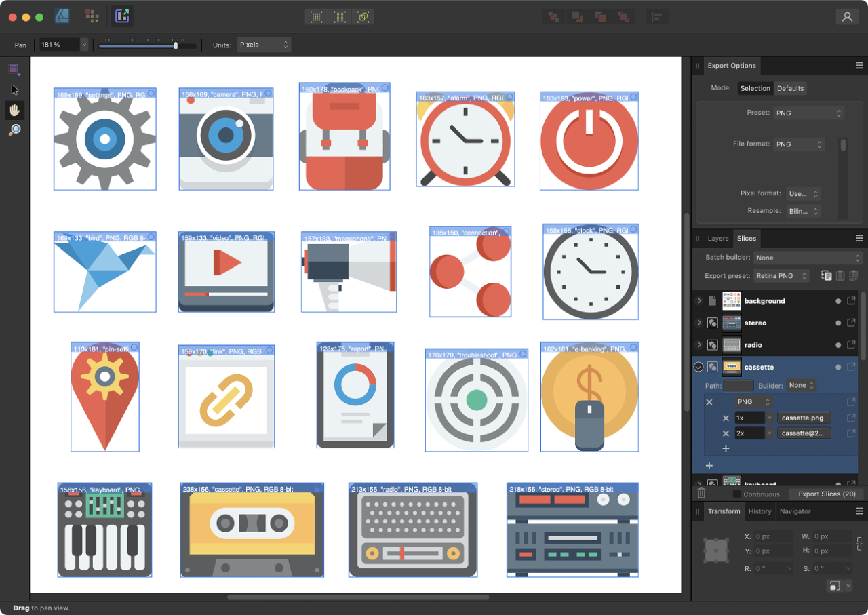Click the Transform anchor point selector

click(716, 551)
